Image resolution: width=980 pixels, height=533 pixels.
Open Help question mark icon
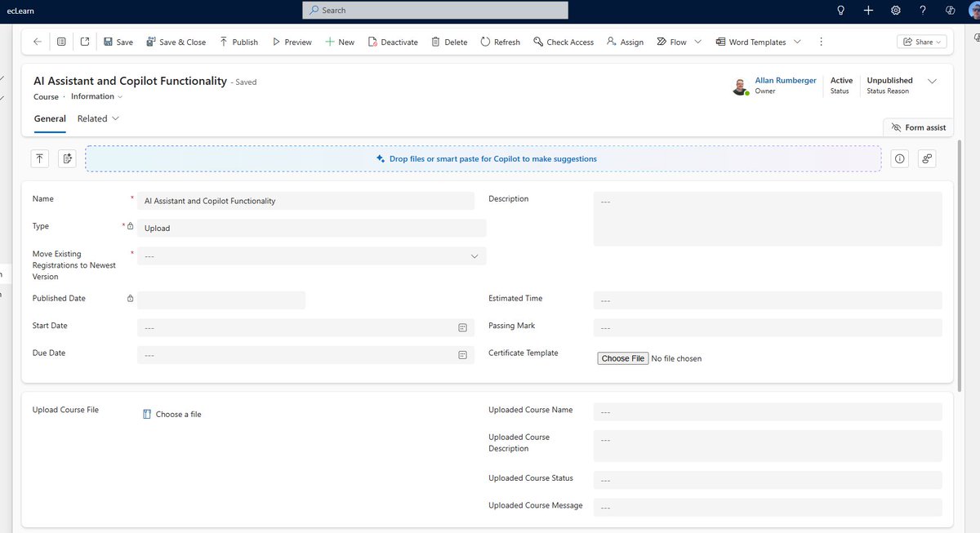pyautogui.click(x=923, y=10)
